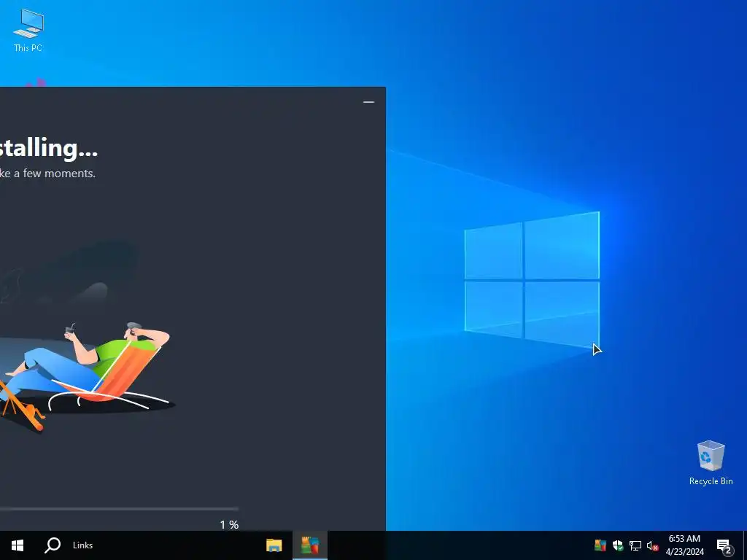747x560 pixels.
Task: Select the Recycle Bin desktop icon
Action: 711,463
